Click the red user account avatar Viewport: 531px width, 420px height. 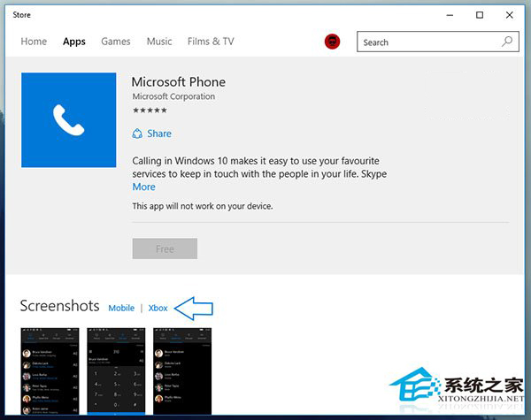(x=332, y=42)
